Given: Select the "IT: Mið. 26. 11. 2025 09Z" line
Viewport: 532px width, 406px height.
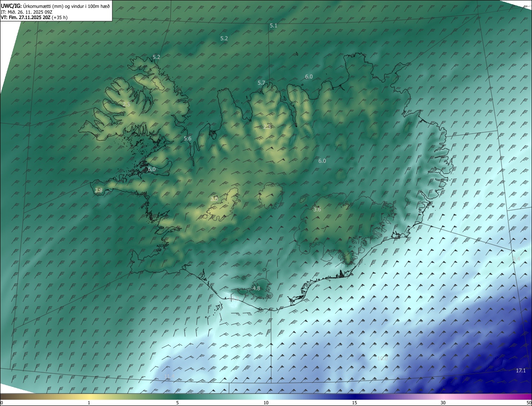Looking at the screenshot, I should pos(27,12).
